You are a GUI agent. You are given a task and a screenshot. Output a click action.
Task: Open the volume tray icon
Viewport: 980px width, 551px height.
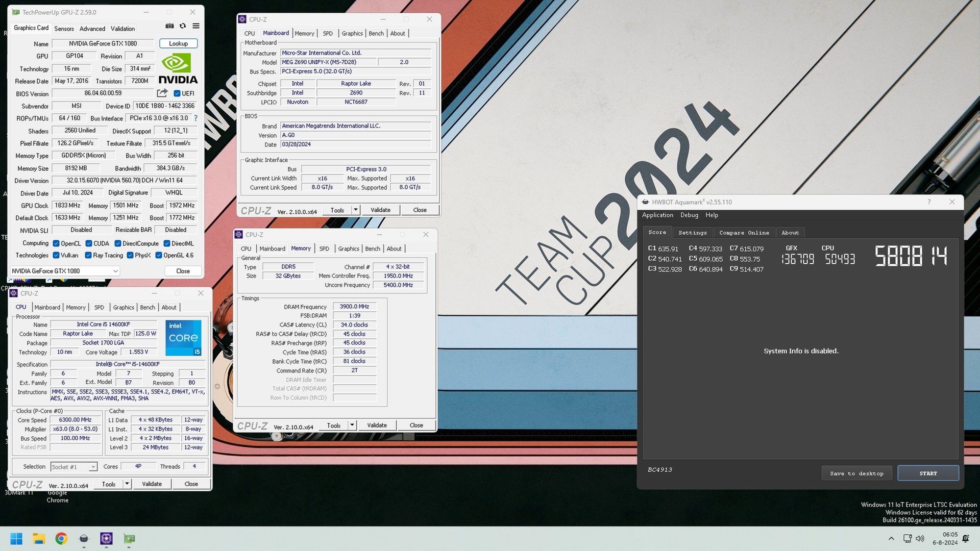pos(920,538)
